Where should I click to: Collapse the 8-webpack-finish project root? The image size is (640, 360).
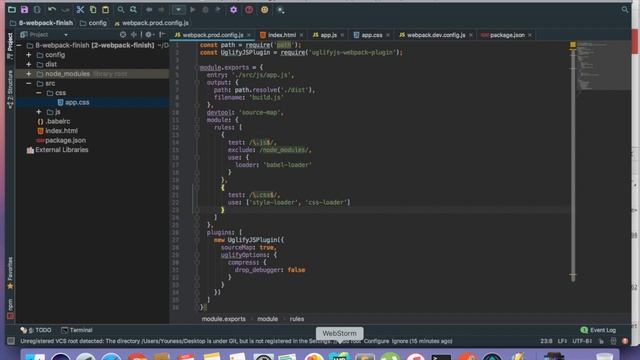coord(19,45)
